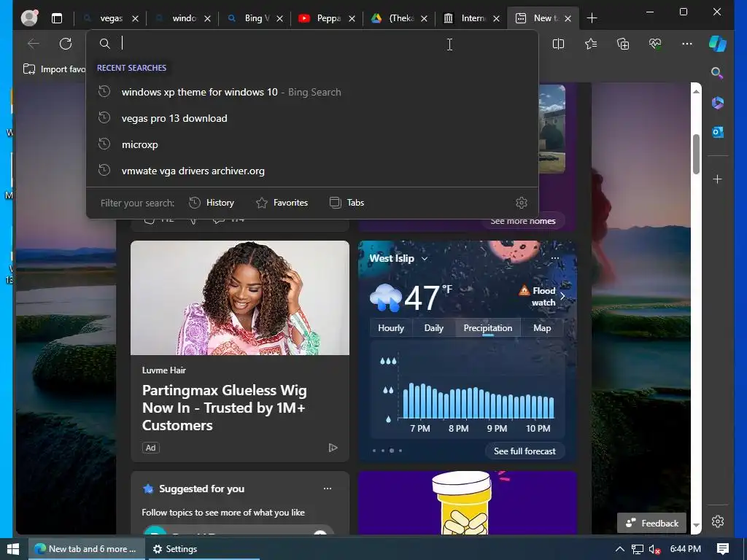Screen dimensions: 747x560
Task: Toggle the Split screen icon
Action: [558, 44]
